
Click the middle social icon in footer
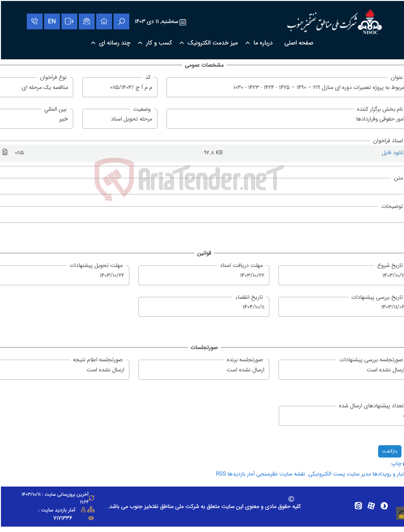371,506
